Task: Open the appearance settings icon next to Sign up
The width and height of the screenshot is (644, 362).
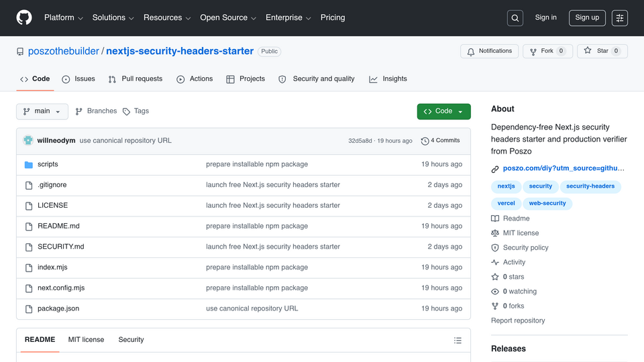Action: (x=619, y=18)
